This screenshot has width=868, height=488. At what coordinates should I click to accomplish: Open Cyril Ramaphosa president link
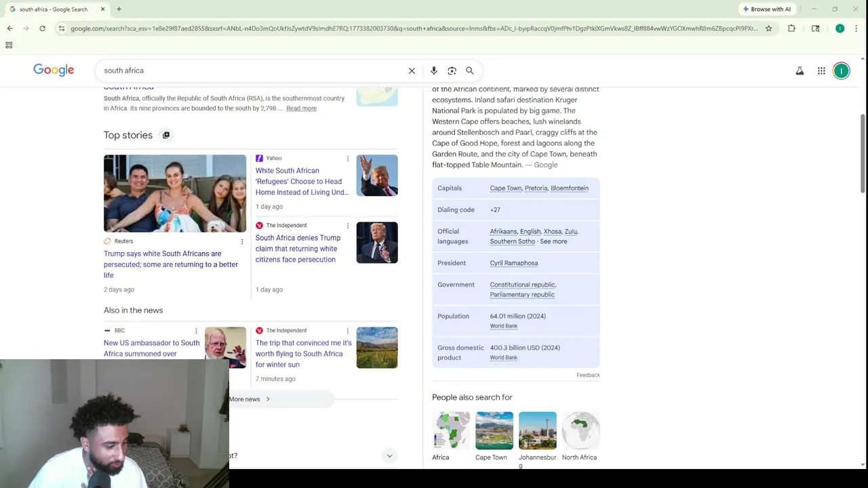[514, 263]
